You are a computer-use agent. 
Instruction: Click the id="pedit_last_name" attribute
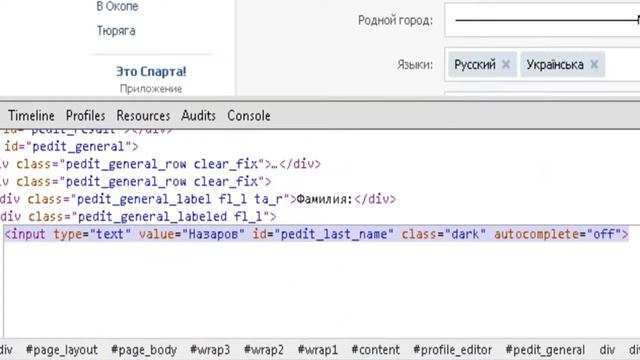(323, 234)
